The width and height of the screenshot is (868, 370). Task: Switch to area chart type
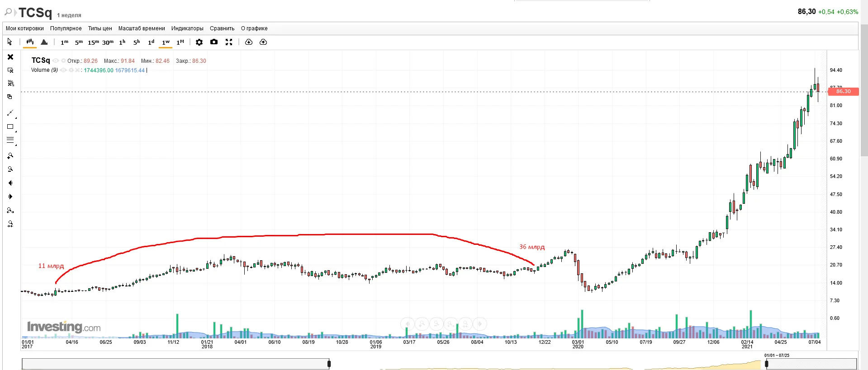[44, 42]
